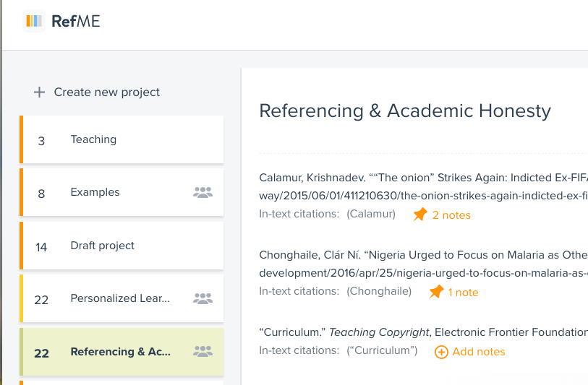Image resolution: width=588 pixels, height=385 pixels.
Task: Click shared people icon on Examples project
Action: pos(203,192)
